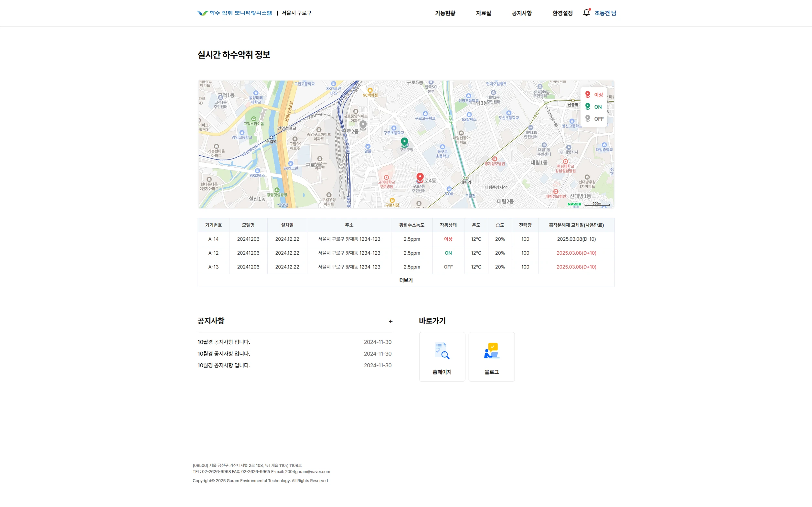Screen dimensions: 812x507
Task: Select the red 이상 map marker
Action: (420, 178)
